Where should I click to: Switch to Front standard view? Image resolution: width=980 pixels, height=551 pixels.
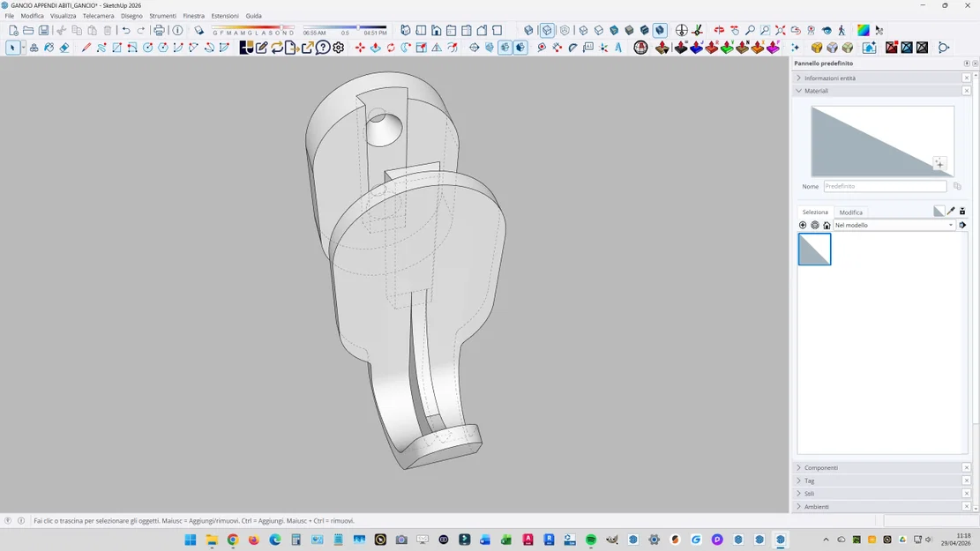click(x=437, y=30)
